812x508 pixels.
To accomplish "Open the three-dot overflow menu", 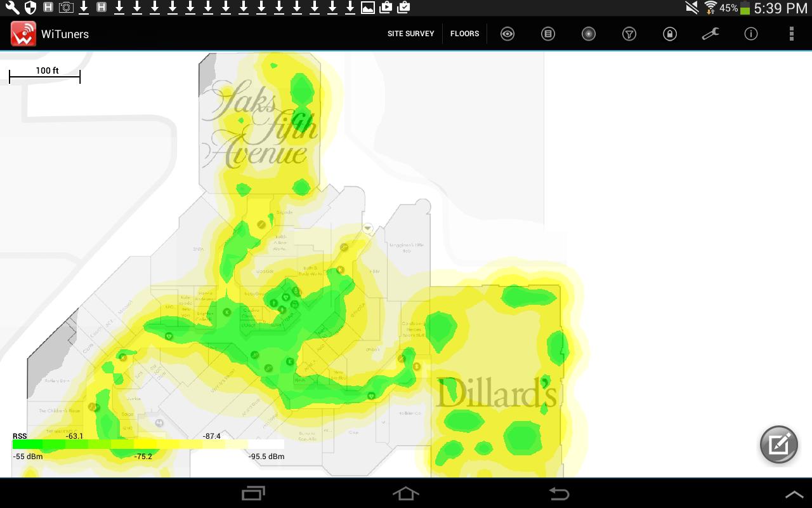I will (791, 34).
